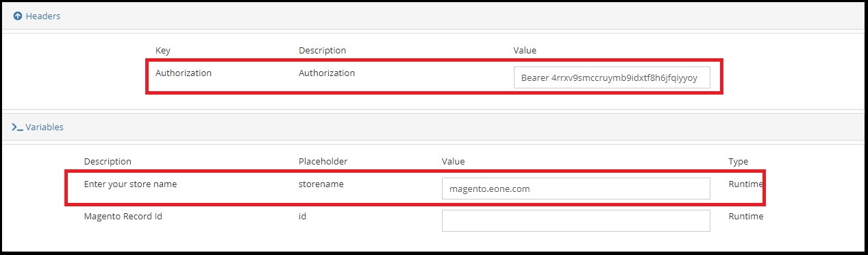
Task: Expand the Variables section label
Action: coord(45,127)
